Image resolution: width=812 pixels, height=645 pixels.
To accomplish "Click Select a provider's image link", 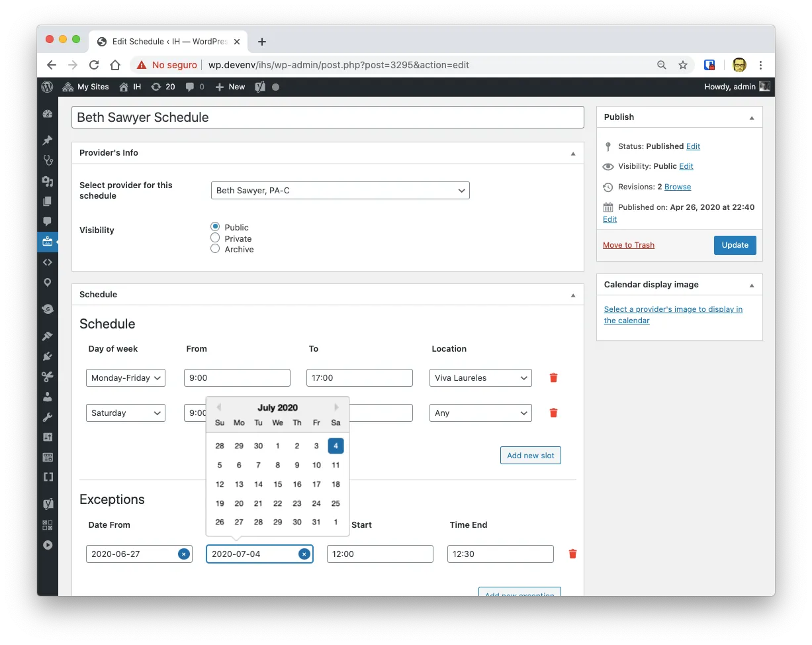I will (x=673, y=315).
